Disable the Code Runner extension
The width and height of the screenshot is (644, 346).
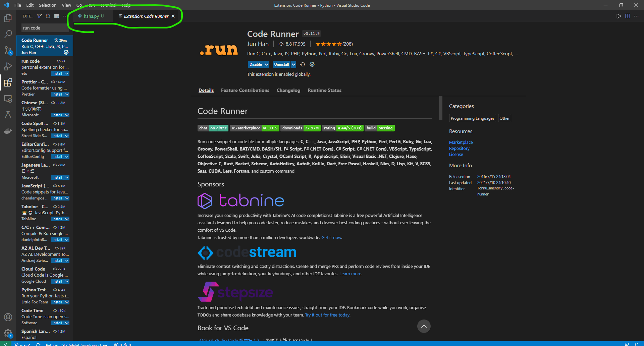(x=256, y=64)
